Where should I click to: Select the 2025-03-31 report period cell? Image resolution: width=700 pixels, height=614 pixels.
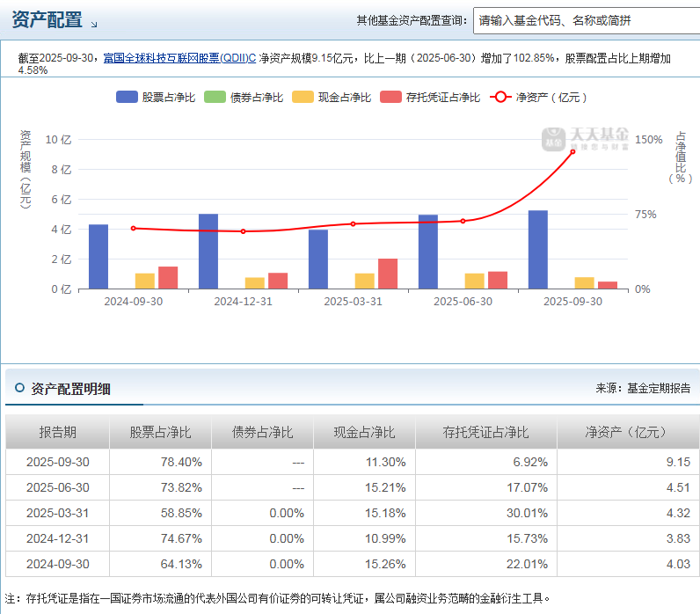coord(57,513)
